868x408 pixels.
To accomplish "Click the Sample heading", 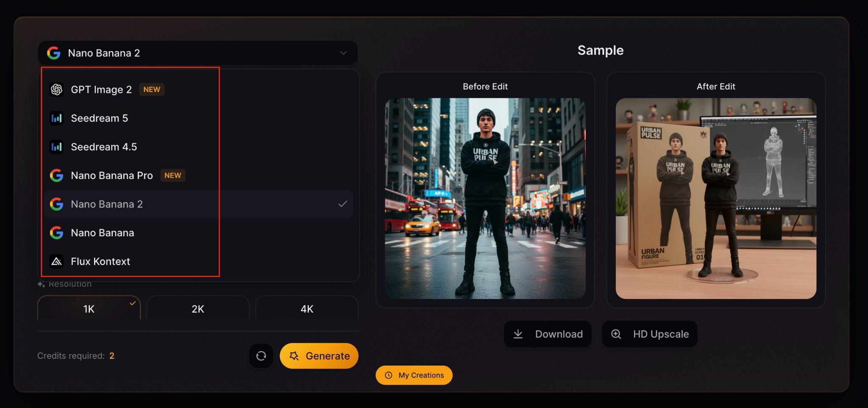I will click(601, 50).
